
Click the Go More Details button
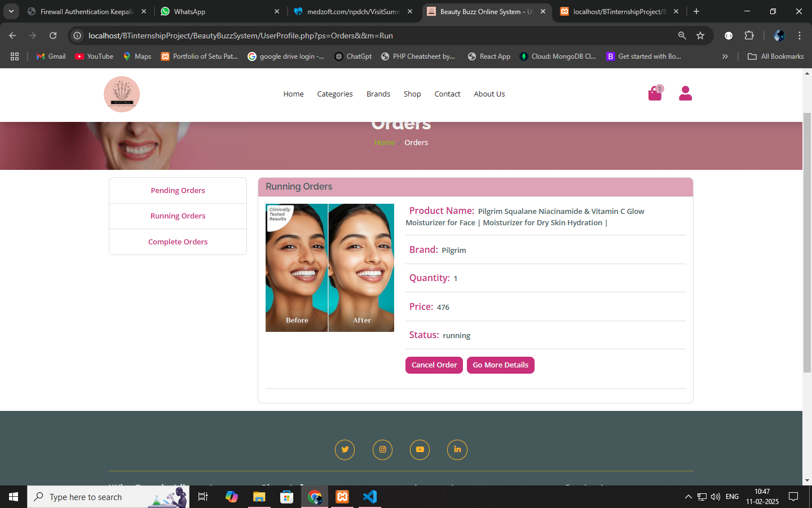pyautogui.click(x=501, y=365)
